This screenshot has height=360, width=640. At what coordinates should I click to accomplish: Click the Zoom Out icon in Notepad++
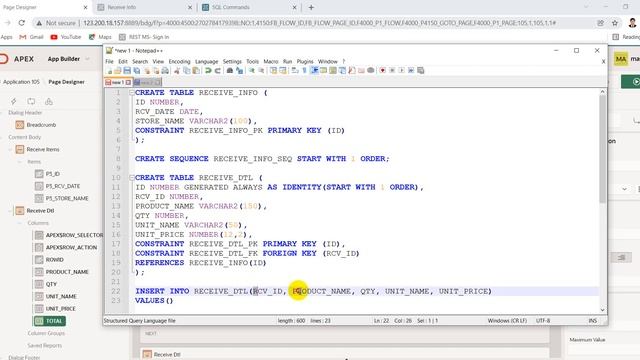pyautogui.click(x=262, y=71)
